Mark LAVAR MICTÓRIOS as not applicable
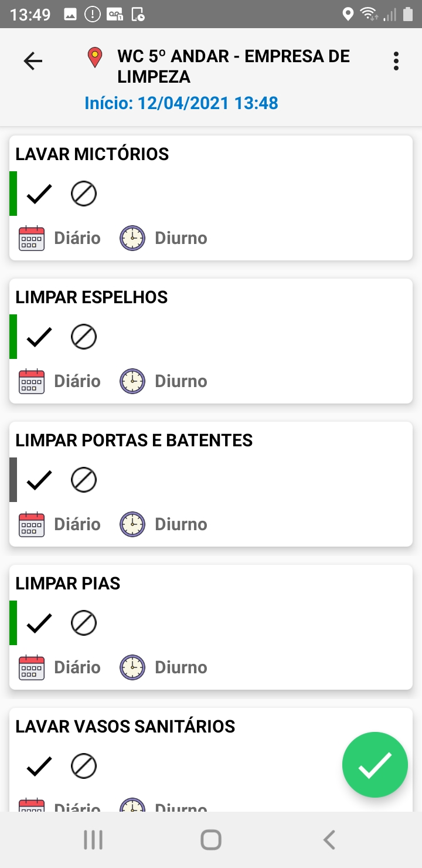The width and height of the screenshot is (422, 868). tap(84, 194)
